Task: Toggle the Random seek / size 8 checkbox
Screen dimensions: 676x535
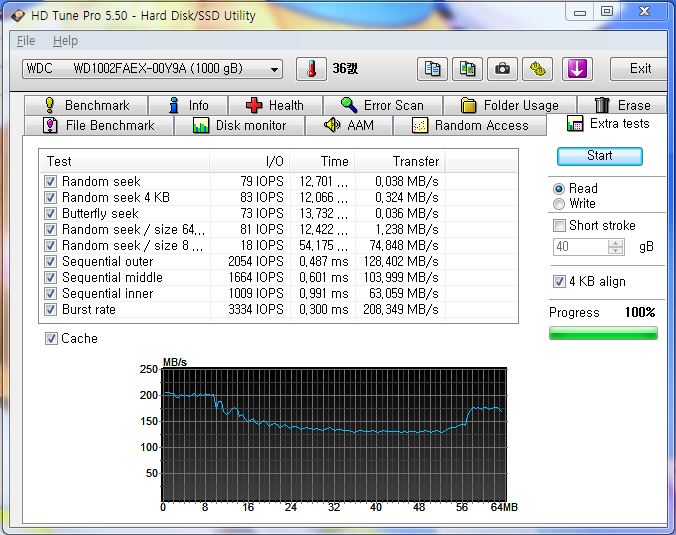Action: coord(50,246)
